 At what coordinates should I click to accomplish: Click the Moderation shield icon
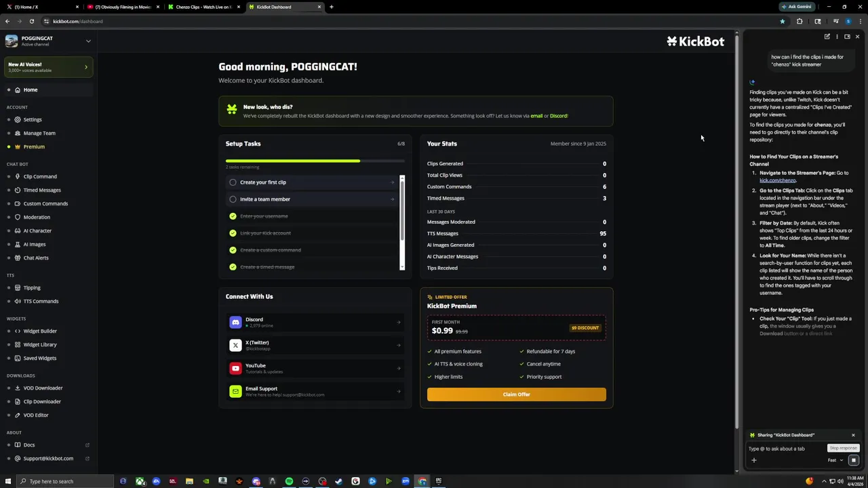pos(18,217)
